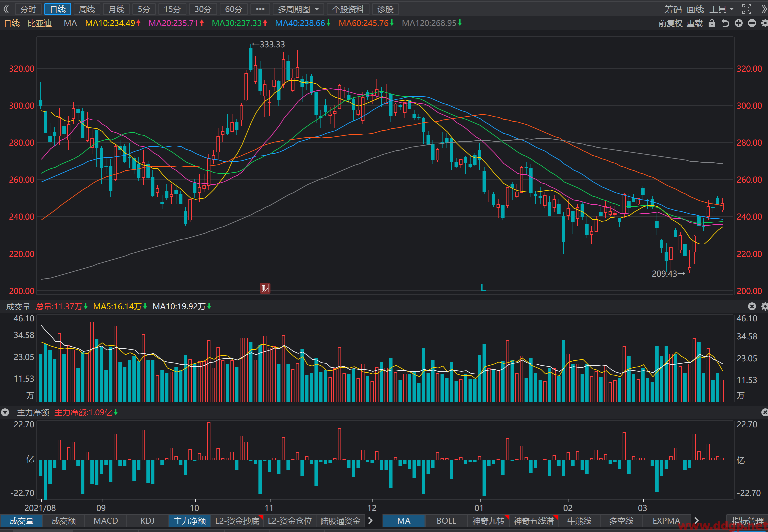
Task: Select the 陆股通资金 tab
Action: pyautogui.click(x=340, y=521)
